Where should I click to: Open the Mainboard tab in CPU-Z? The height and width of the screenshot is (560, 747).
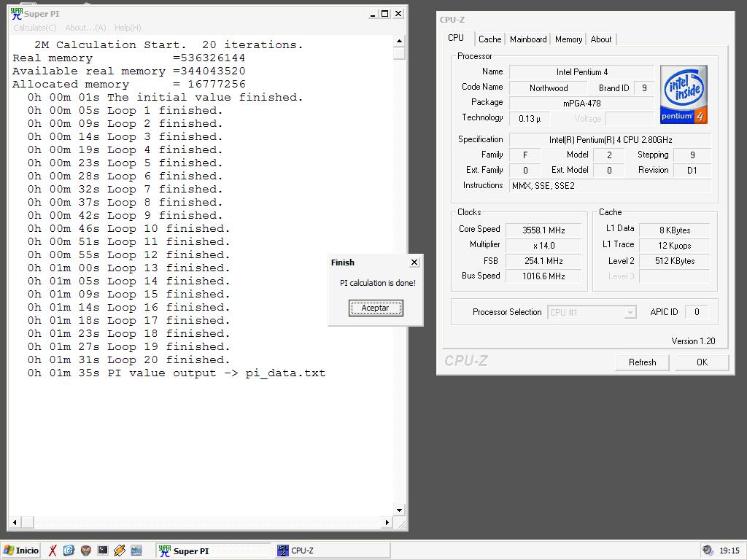(528, 39)
